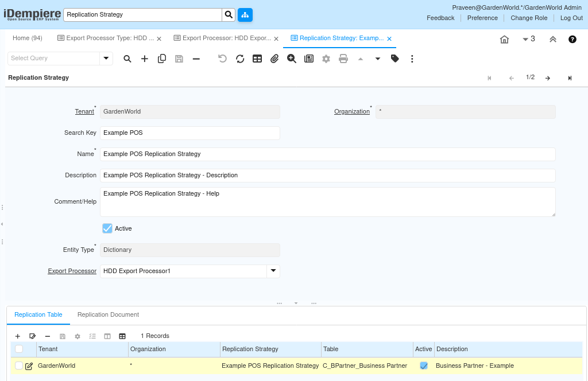Create a new record with plus icon

coord(144,59)
